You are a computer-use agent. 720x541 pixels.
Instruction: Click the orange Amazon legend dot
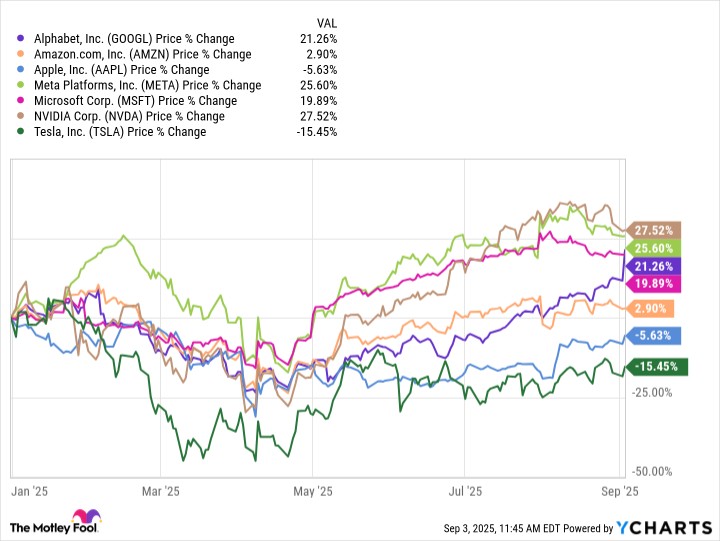pyautogui.click(x=20, y=54)
